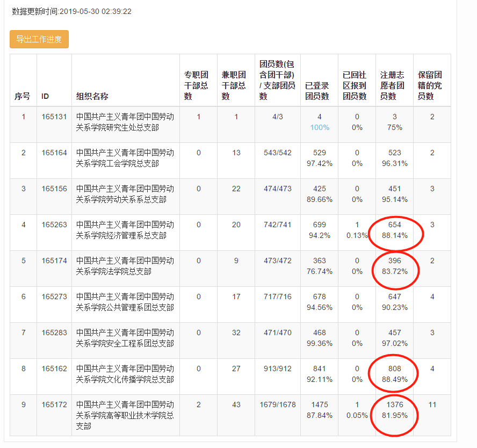
Task: Click community report value 0.05%
Action: pyautogui.click(x=357, y=415)
